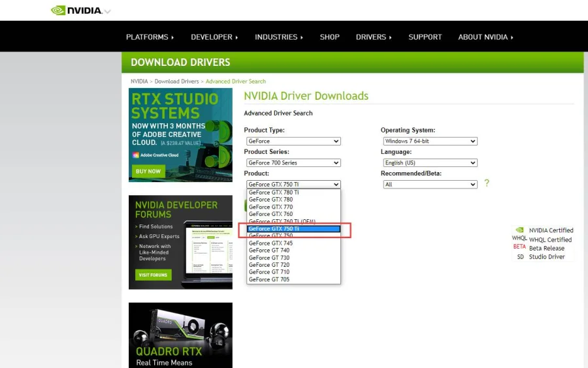Open the Recommended/Beta dropdown
This screenshot has height=368, width=588.
tap(430, 184)
